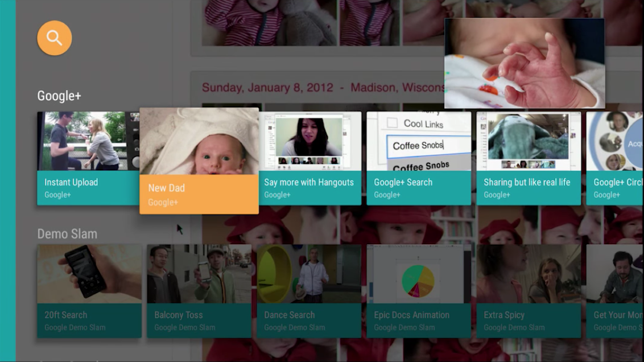Open the Dance Search demo card

tap(309, 291)
